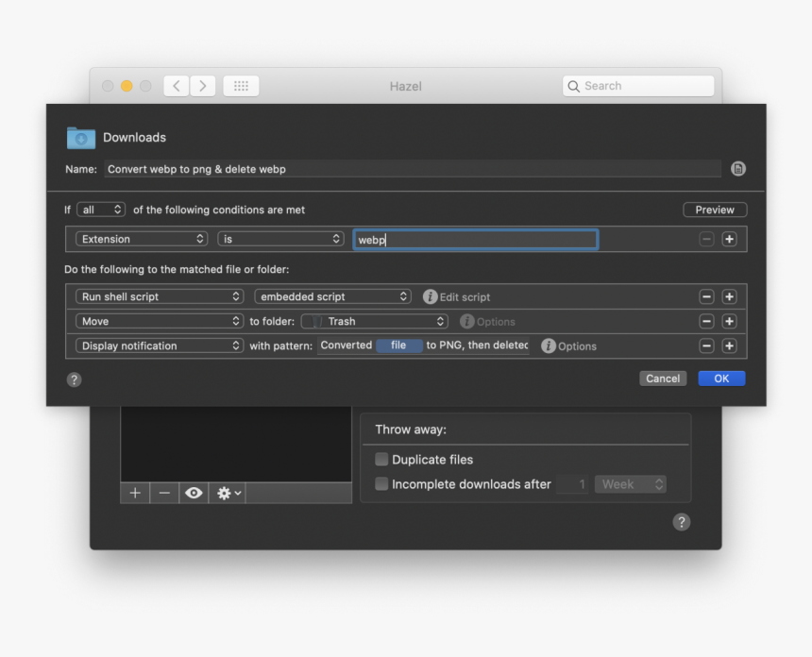The width and height of the screenshot is (812, 657).
Task: Confirm the rule with OK
Action: (x=721, y=379)
